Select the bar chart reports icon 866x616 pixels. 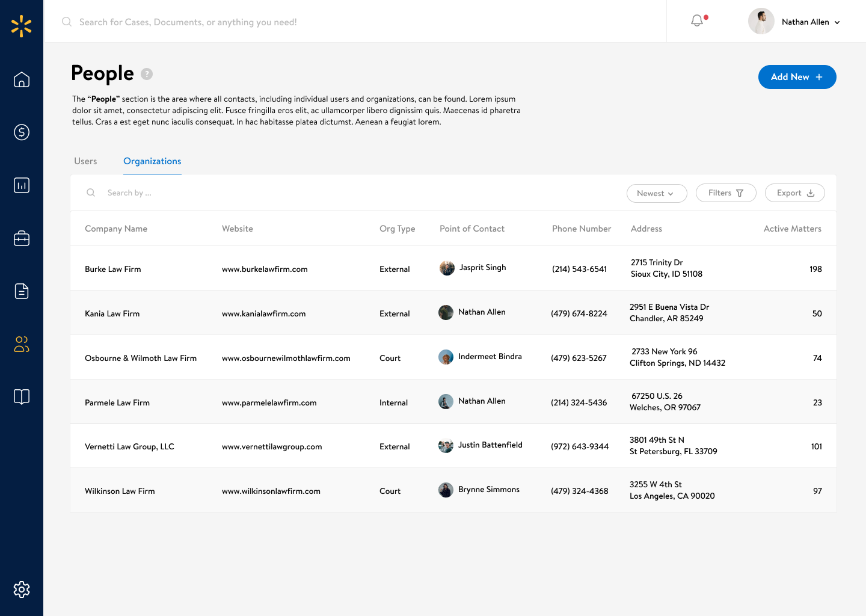22,185
